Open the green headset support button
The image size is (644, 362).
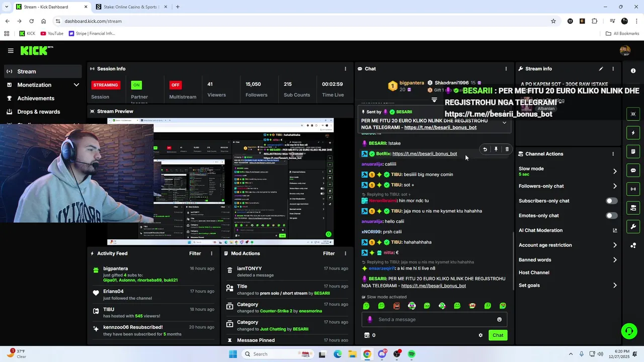click(629, 331)
